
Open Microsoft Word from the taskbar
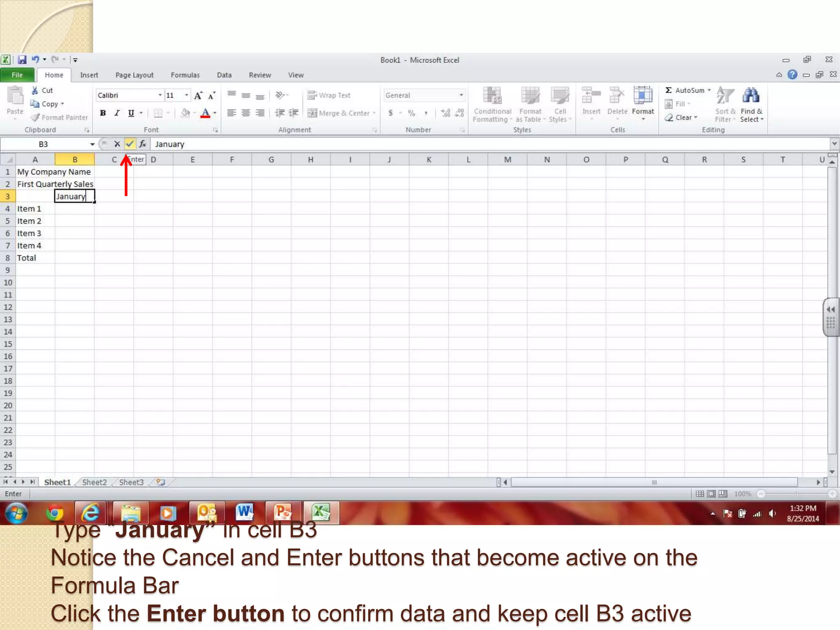pyautogui.click(x=245, y=512)
